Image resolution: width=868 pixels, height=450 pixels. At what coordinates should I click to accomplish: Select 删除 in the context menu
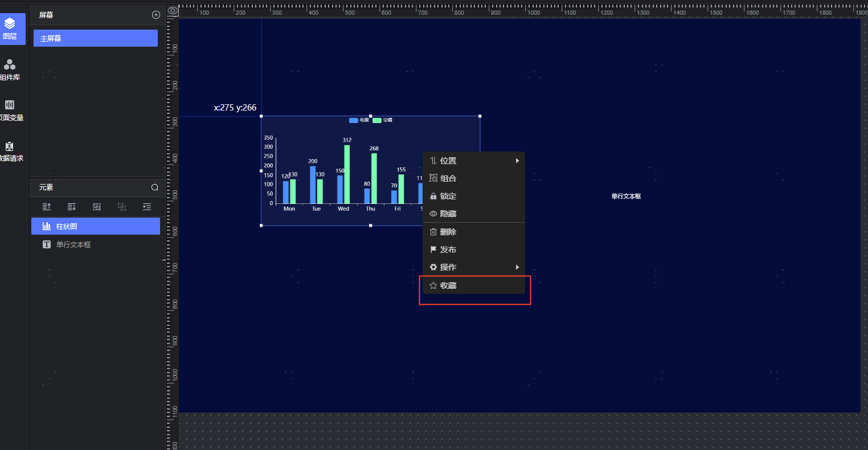(x=448, y=232)
